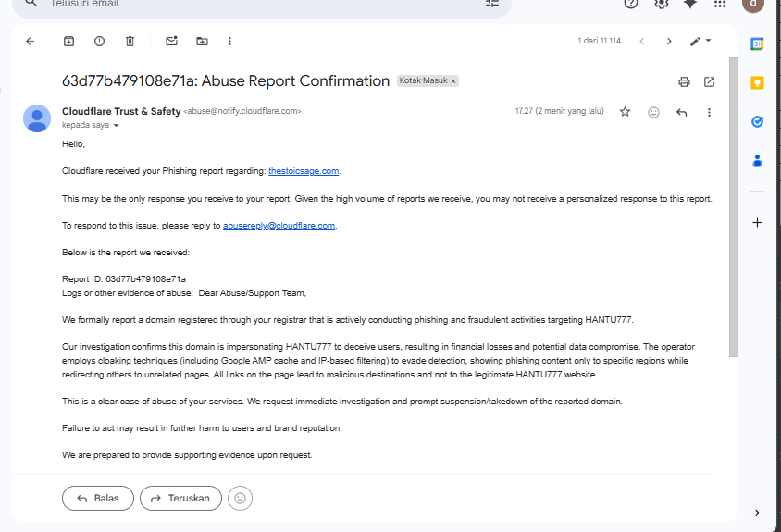This screenshot has width=781, height=532.
Task: Select email subject Abuse Report Confirmation
Action: pos(226,81)
